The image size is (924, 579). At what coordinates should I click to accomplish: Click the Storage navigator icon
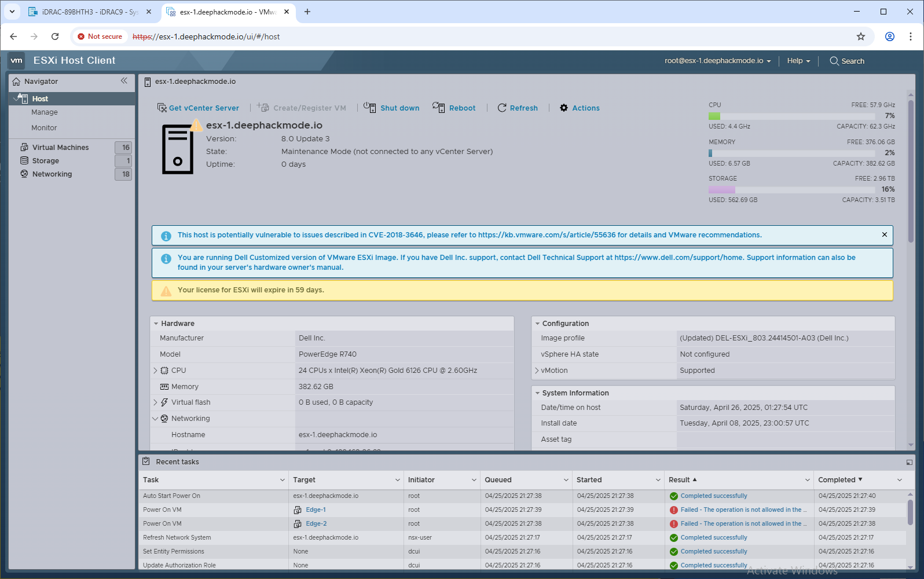pyautogui.click(x=24, y=160)
